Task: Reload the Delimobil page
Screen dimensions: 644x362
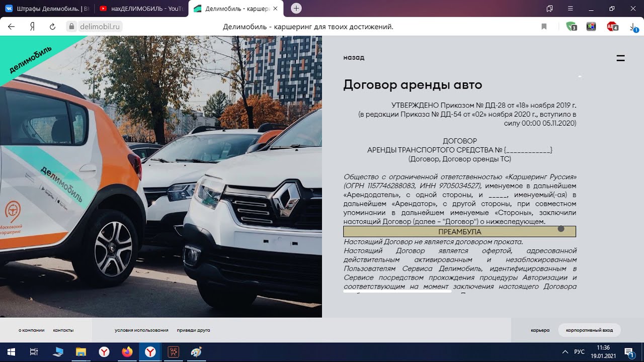Action: point(52,27)
